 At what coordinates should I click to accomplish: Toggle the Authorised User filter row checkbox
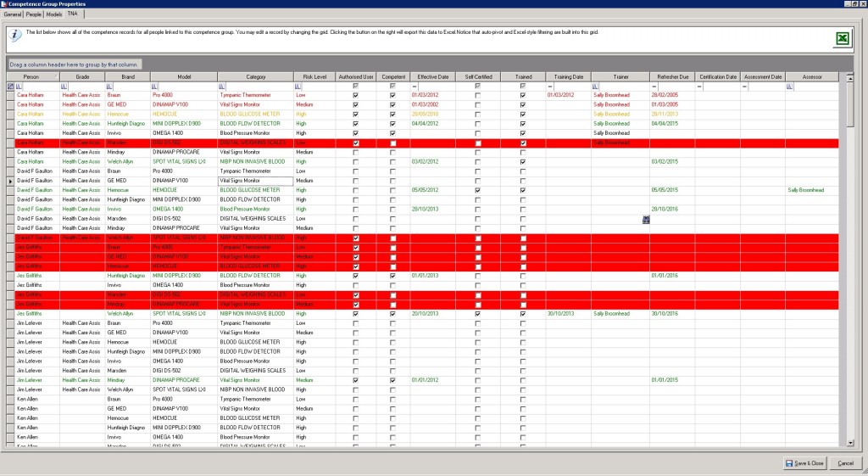pyautogui.click(x=356, y=87)
